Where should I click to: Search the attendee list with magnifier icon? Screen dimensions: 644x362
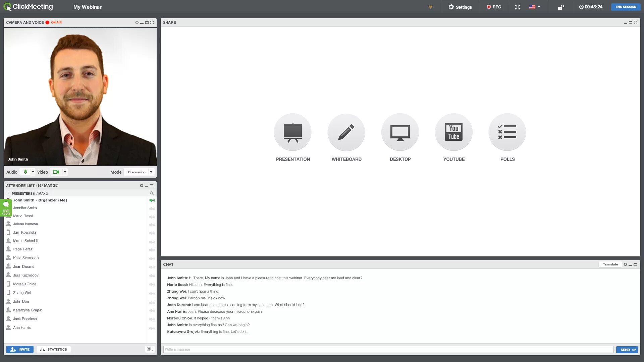(x=152, y=193)
